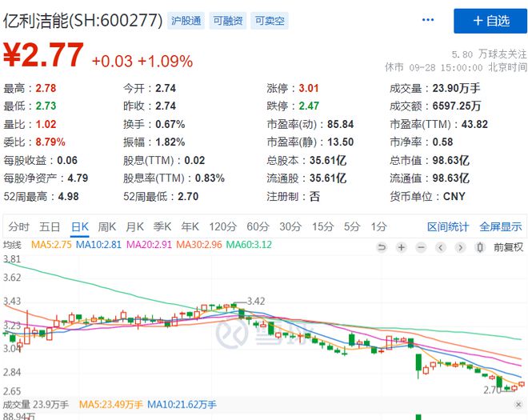Switch to 30分 interval tab
The width and height of the screenshot is (528, 420).
[290, 226]
